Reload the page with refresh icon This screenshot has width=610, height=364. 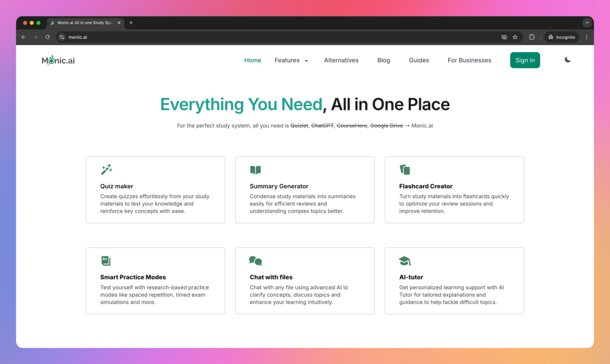pos(48,37)
